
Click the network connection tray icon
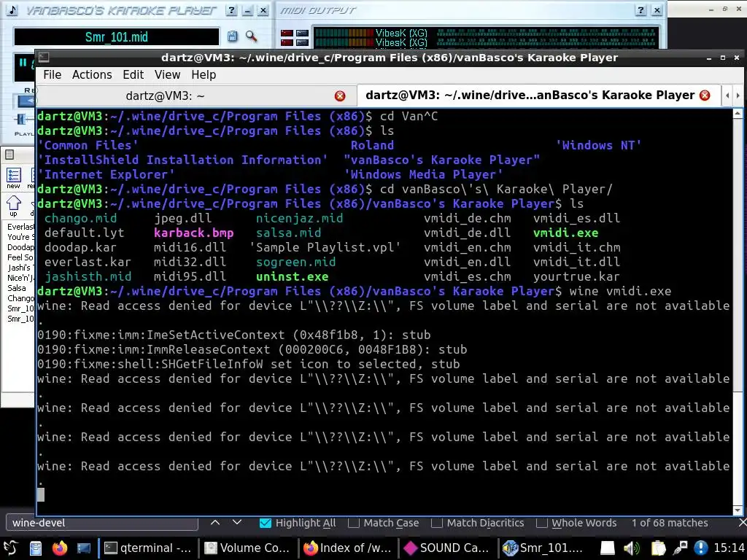(x=680, y=548)
